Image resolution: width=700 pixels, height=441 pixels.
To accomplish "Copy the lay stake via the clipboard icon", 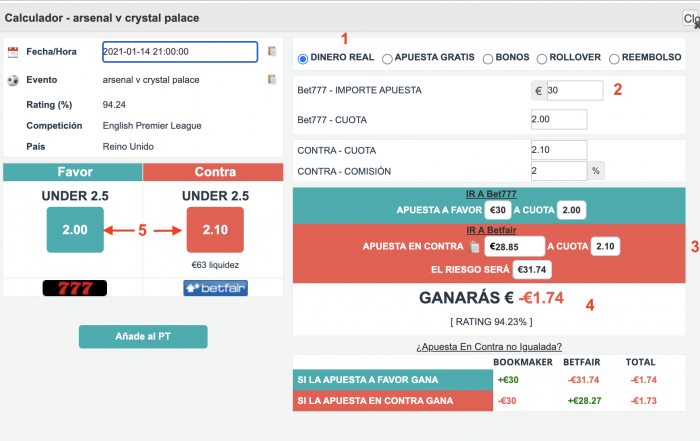I will point(474,246).
